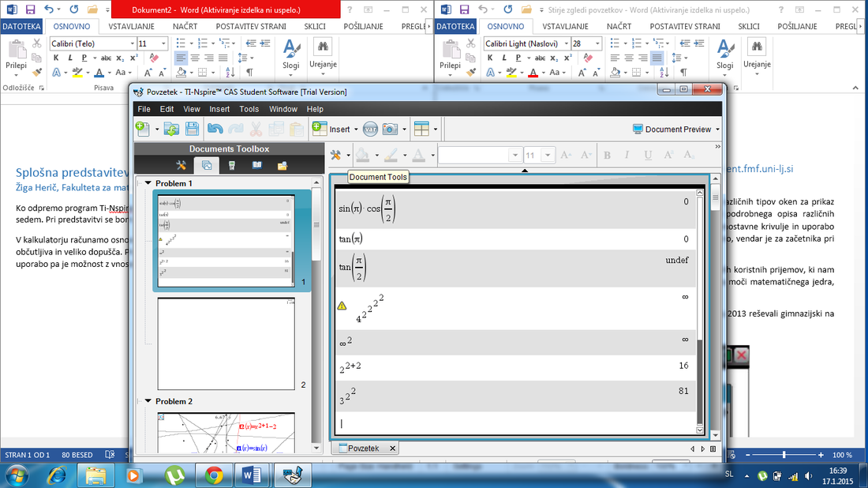Click the Insert button in TI-Nspire toolbar

click(x=331, y=129)
